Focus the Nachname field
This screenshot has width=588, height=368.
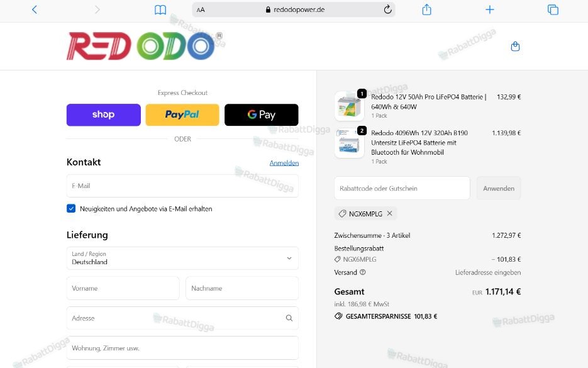click(242, 288)
